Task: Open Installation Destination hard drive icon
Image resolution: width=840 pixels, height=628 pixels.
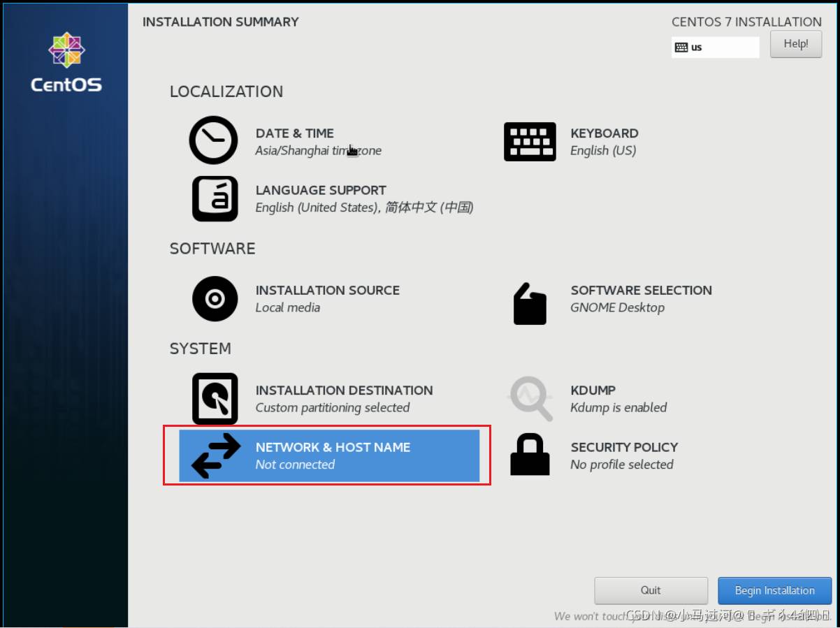Action: (215, 399)
